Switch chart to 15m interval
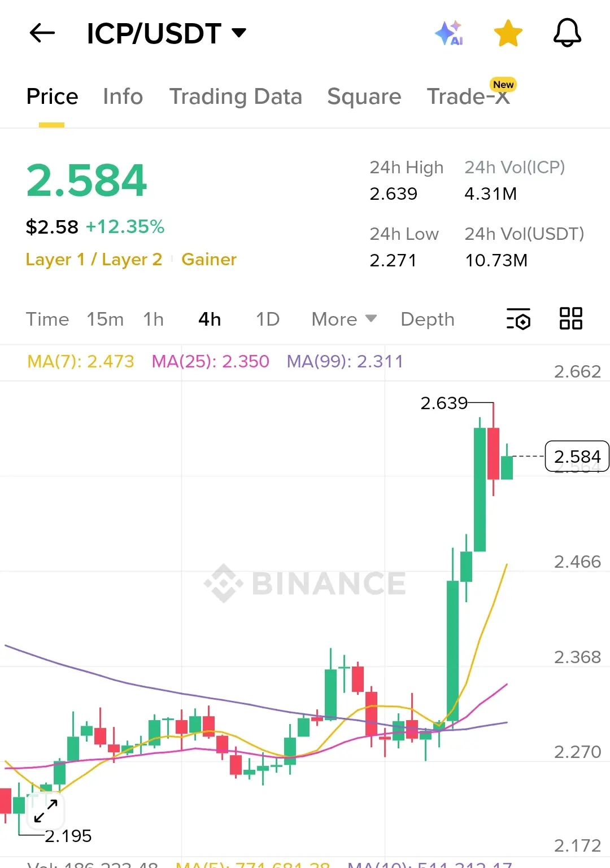 pyautogui.click(x=105, y=319)
